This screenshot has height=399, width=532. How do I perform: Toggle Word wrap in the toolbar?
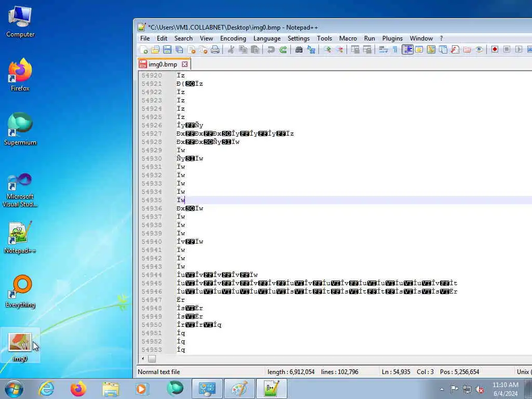(383, 50)
